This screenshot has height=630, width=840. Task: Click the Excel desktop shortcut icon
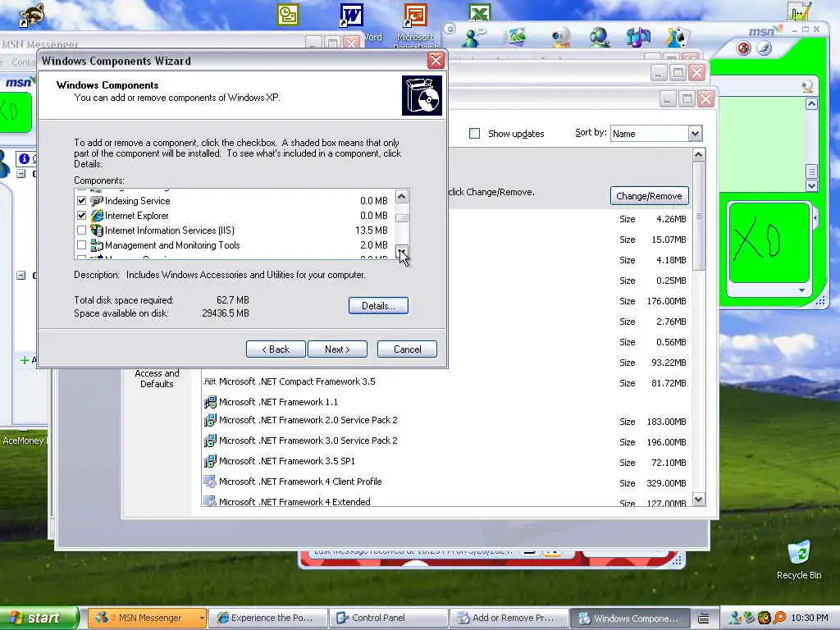(x=480, y=11)
